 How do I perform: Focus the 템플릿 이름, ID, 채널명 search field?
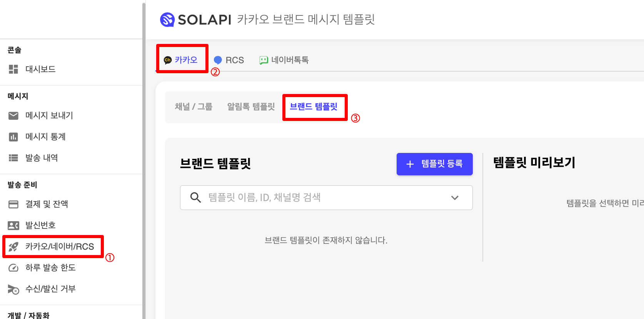(x=326, y=198)
